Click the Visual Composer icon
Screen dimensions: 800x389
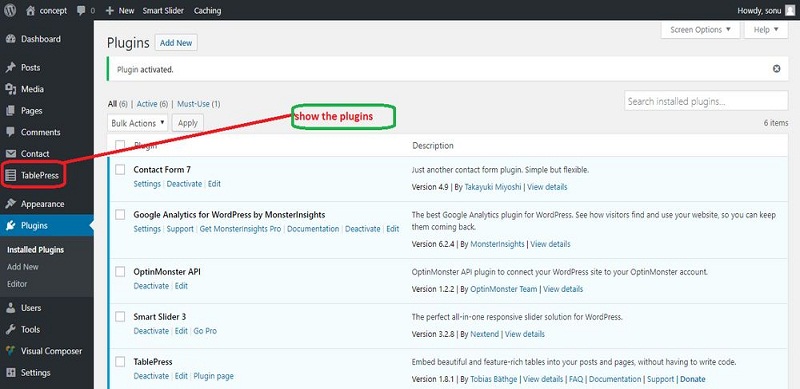11,351
